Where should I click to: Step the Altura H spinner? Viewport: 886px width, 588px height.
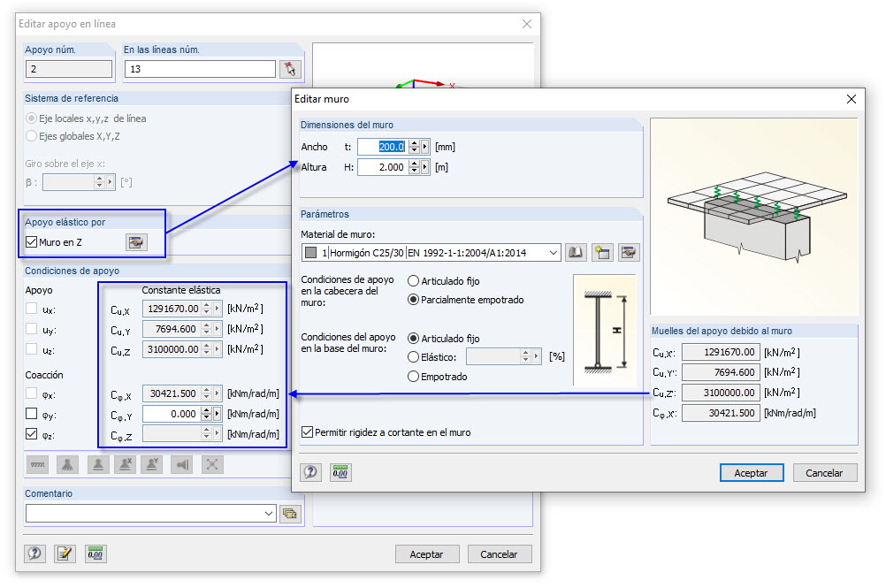tap(414, 167)
